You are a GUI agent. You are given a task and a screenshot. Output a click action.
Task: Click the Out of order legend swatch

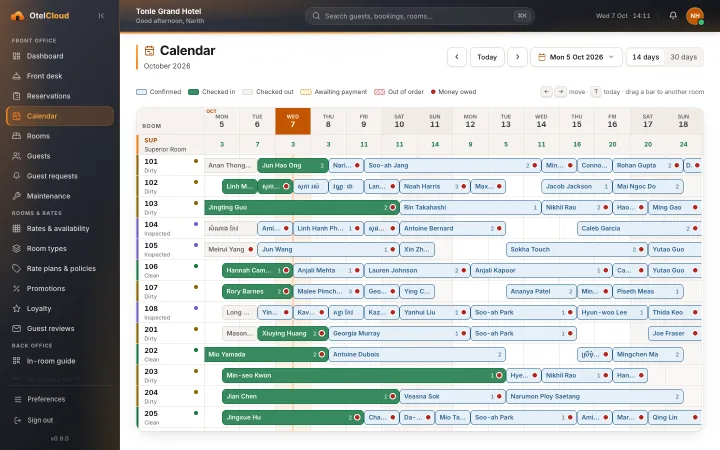(379, 92)
